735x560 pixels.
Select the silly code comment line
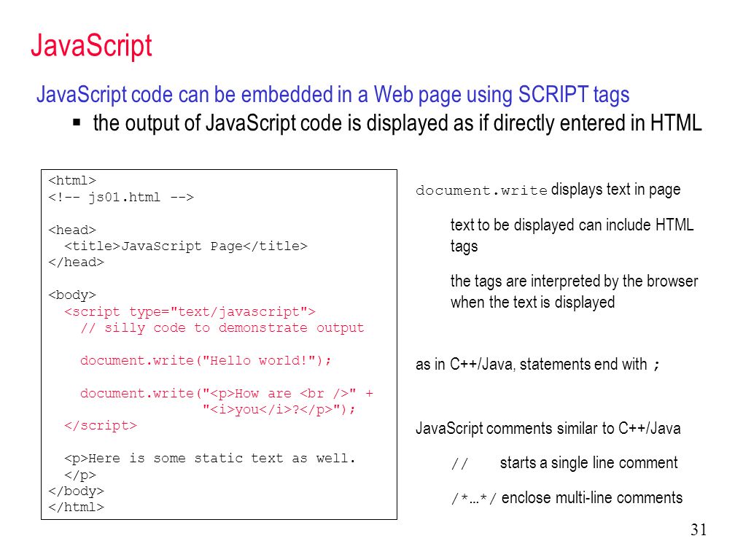click(x=222, y=328)
